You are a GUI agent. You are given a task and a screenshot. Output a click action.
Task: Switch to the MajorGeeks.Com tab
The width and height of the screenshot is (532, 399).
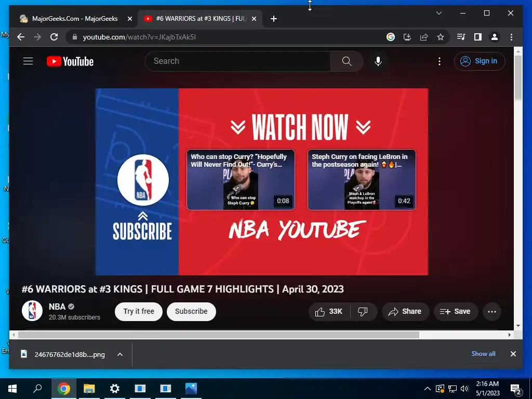pos(74,19)
